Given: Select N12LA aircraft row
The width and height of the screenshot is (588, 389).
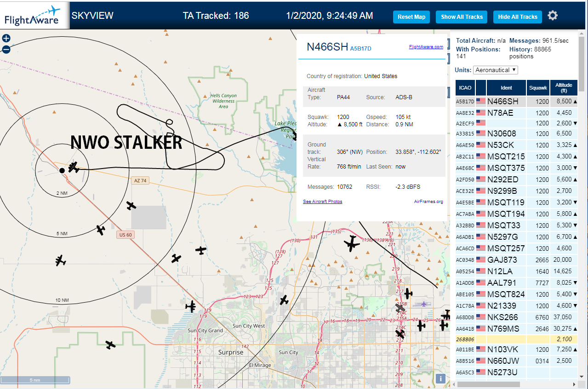Looking at the screenshot, I should point(516,271).
